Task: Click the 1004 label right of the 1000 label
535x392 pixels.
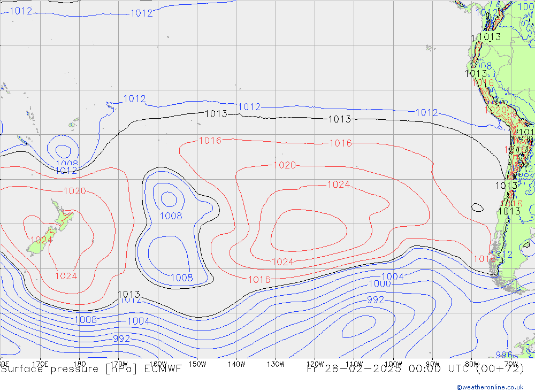Action: (x=392, y=276)
